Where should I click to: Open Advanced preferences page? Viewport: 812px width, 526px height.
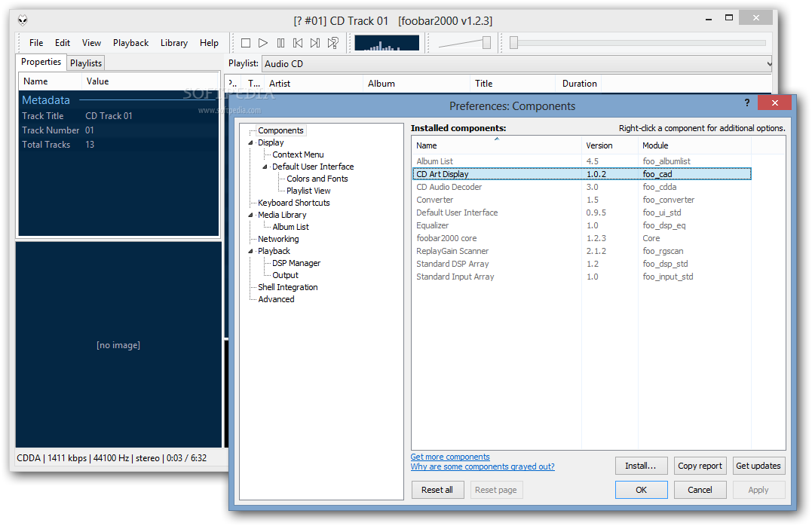coord(276,299)
